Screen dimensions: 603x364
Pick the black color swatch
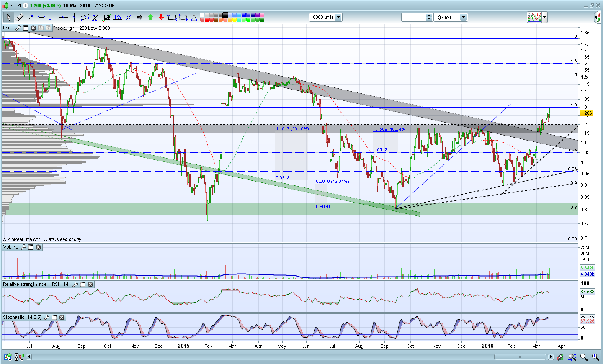click(x=225, y=15)
